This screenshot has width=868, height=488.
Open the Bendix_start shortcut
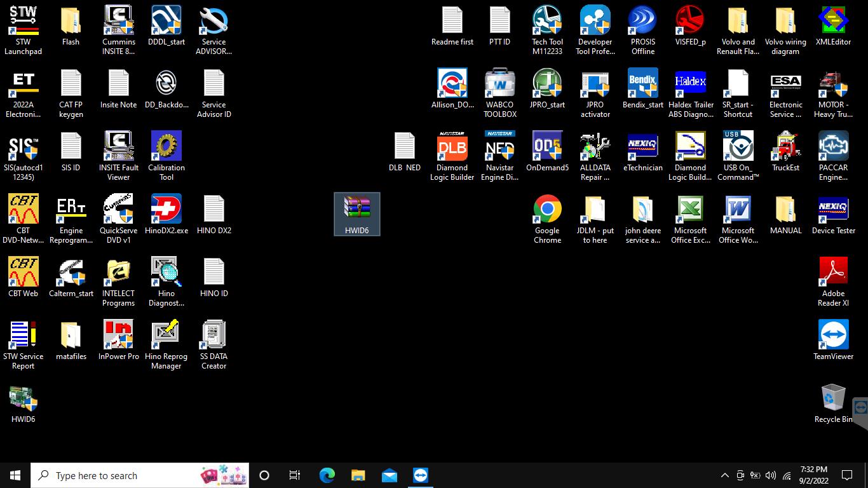(x=643, y=89)
